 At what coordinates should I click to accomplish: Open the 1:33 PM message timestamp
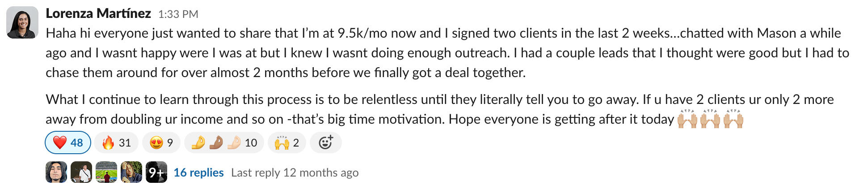tap(178, 14)
